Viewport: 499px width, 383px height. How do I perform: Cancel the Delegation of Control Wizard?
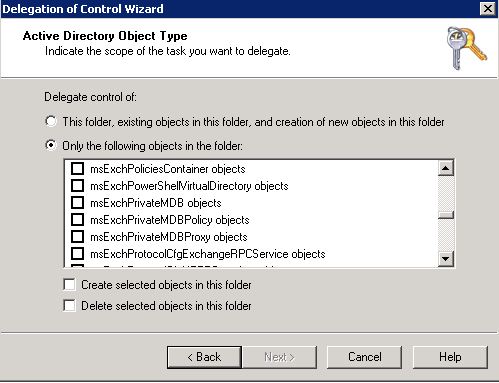364,357
